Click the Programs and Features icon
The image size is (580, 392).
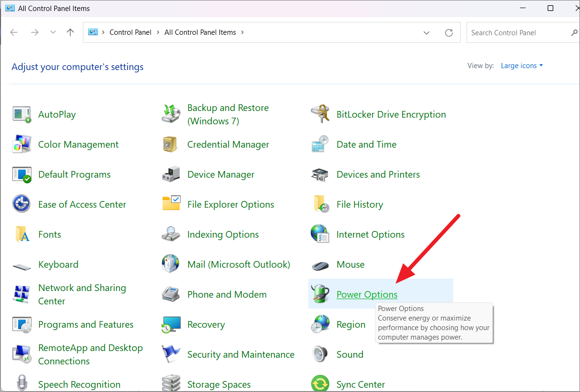tap(21, 324)
